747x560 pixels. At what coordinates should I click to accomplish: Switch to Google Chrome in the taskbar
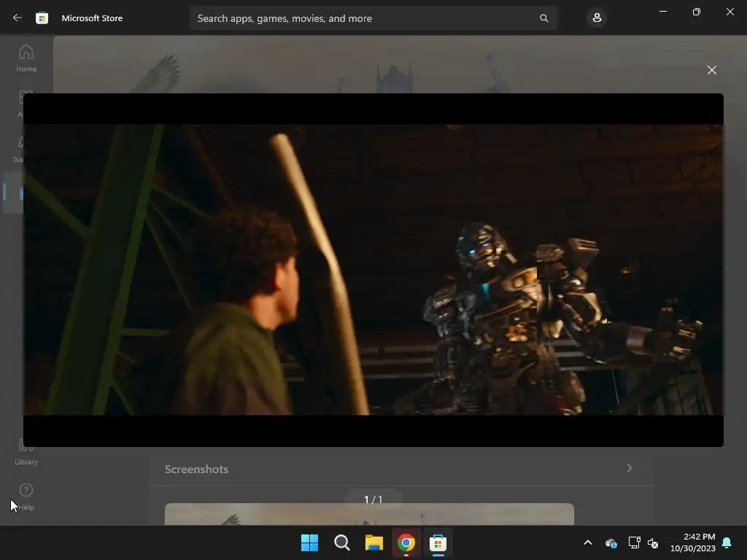[x=406, y=542]
